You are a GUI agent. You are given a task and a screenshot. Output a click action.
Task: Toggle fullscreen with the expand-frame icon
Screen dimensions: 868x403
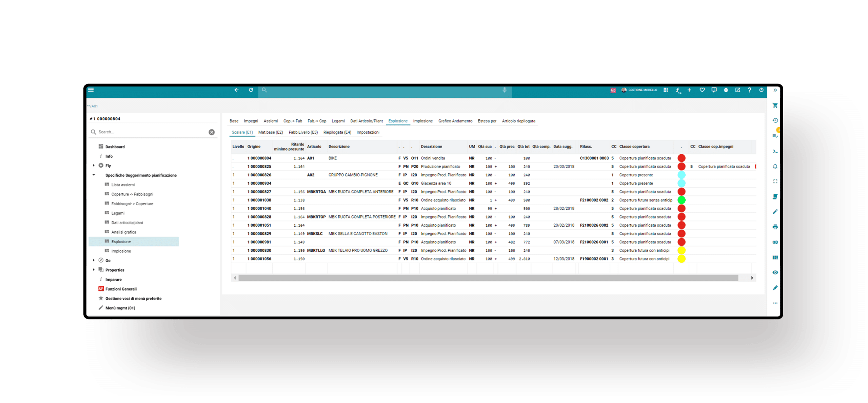click(x=775, y=181)
